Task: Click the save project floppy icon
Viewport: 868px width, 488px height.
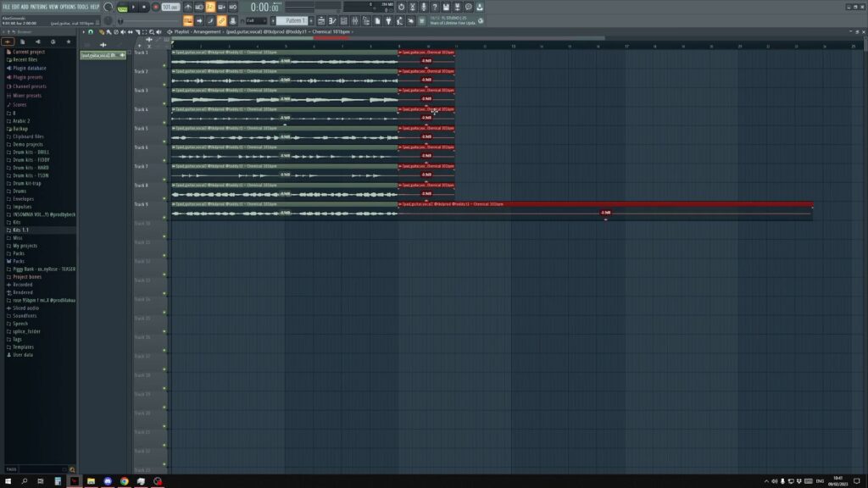Action: (x=446, y=7)
